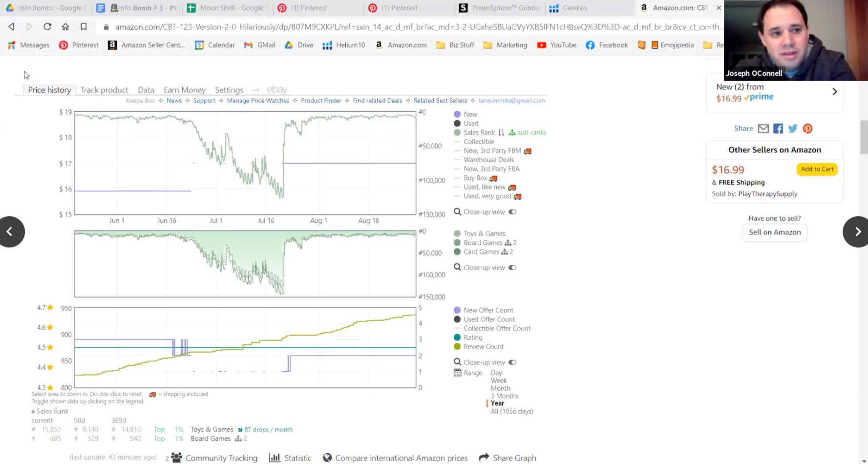Open the Marketing bookmarks folder
This screenshot has width=868, height=464.
505,45
